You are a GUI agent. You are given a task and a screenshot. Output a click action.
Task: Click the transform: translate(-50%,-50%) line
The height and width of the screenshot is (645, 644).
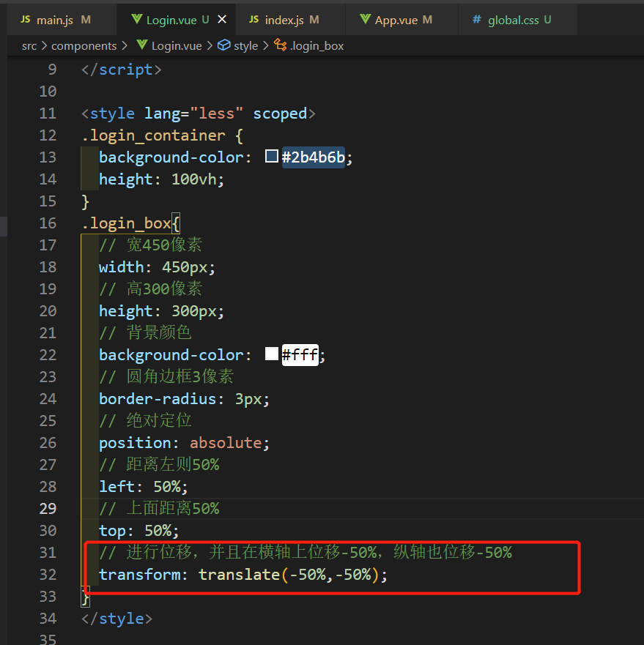click(243, 575)
